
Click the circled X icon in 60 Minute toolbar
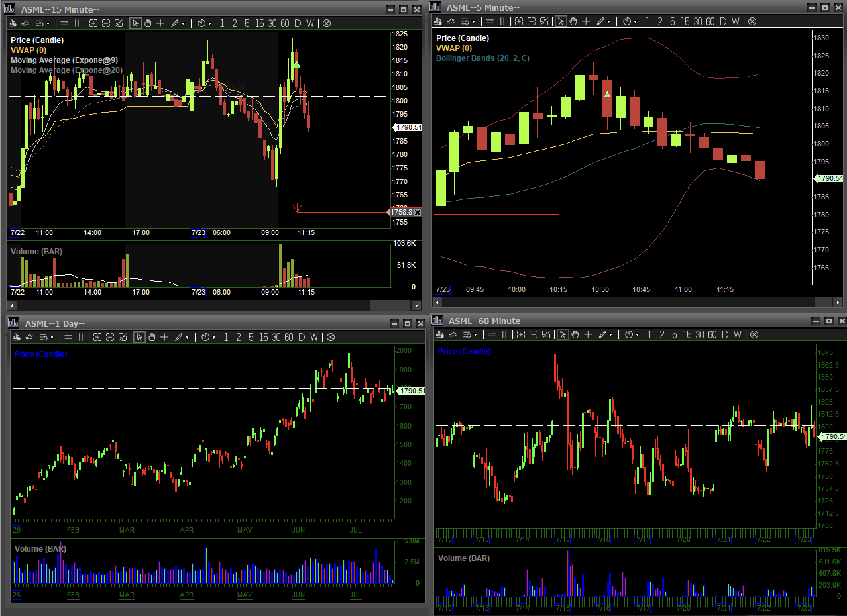[x=754, y=335]
